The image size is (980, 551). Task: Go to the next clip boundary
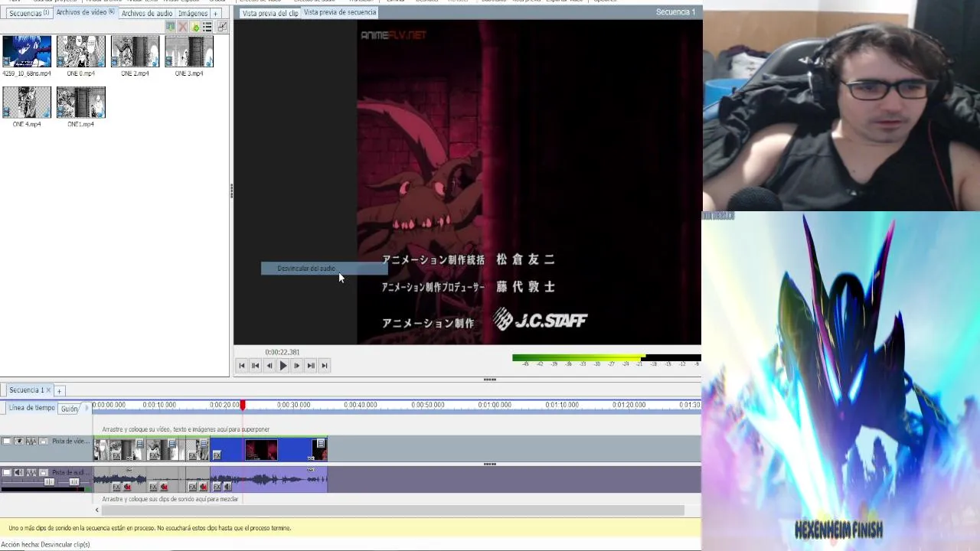311,366
